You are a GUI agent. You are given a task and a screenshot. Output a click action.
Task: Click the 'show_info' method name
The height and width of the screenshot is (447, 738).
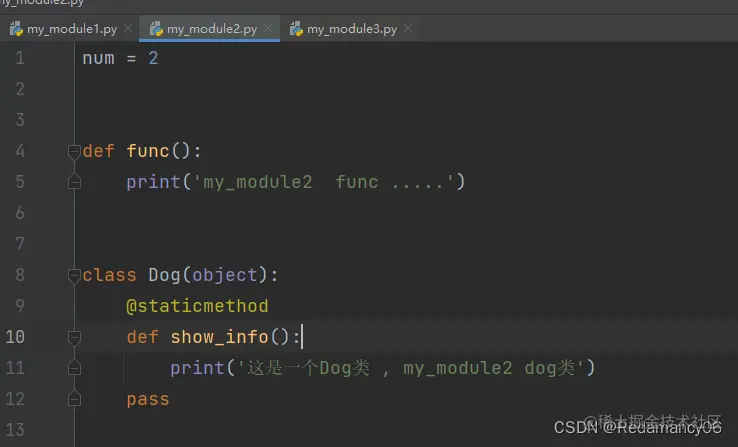[x=219, y=337]
